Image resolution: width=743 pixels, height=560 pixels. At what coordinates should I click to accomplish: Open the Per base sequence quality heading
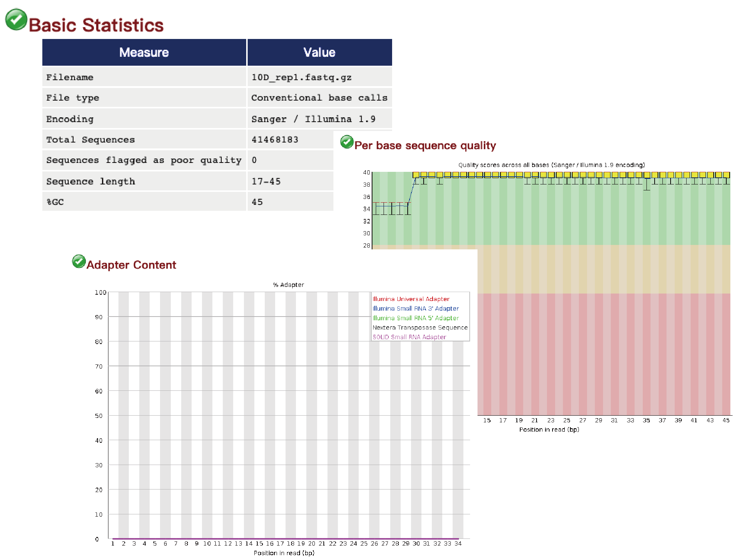(x=425, y=145)
